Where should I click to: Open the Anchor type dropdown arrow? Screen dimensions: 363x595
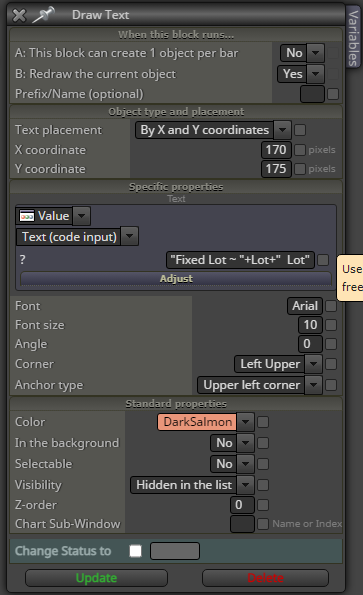point(313,385)
